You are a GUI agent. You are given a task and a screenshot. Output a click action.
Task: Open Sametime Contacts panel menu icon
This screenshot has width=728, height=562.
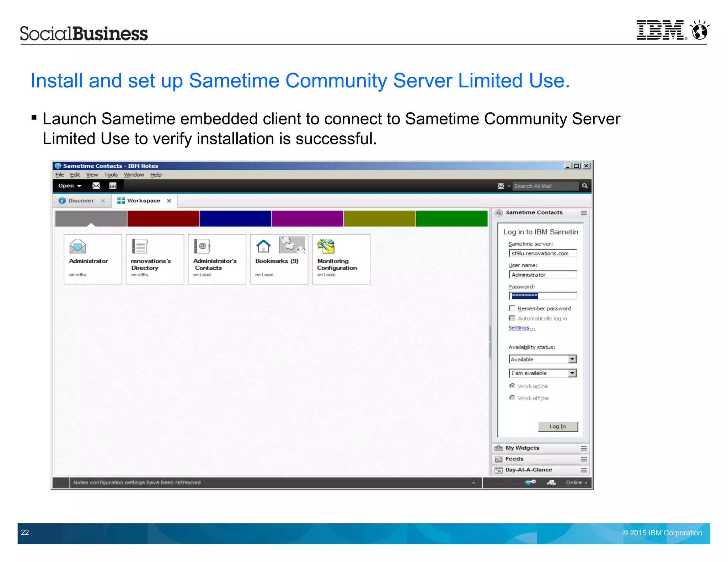(584, 213)
